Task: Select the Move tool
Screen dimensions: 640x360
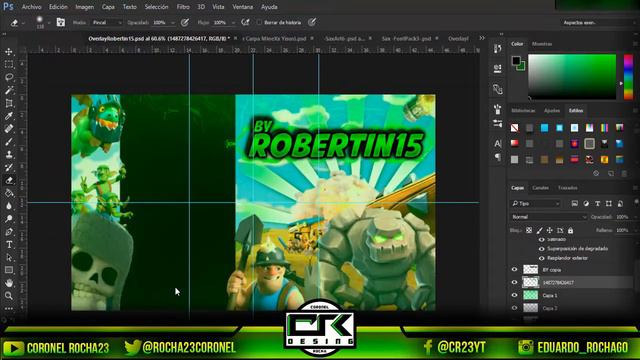Action: (x=9, y=52)
